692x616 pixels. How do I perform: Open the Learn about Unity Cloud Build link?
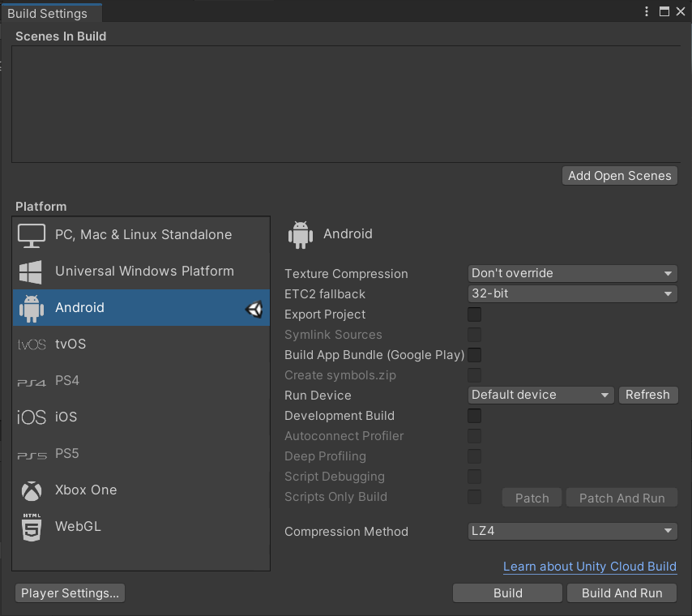coord(590,567)
